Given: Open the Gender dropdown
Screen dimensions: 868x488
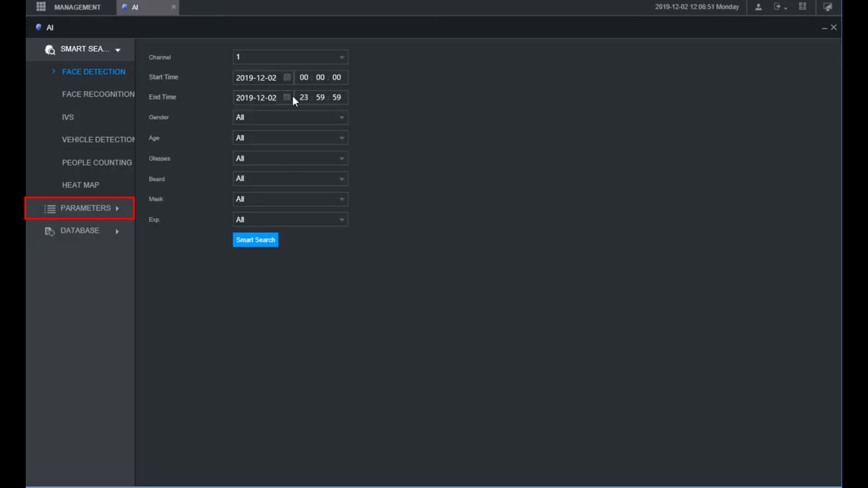Looking at the screenshot, I should pyautogui.click(x=290, y=117).
